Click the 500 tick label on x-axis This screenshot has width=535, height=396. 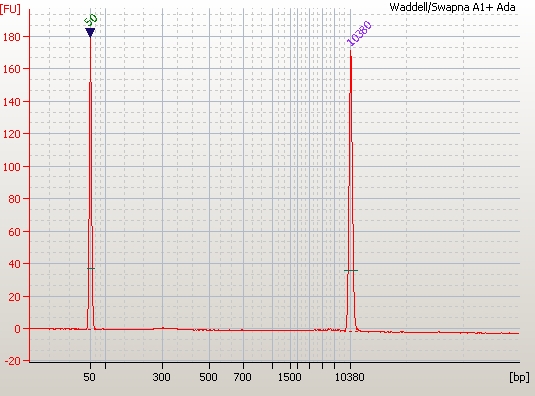click(x=208, y=377)
